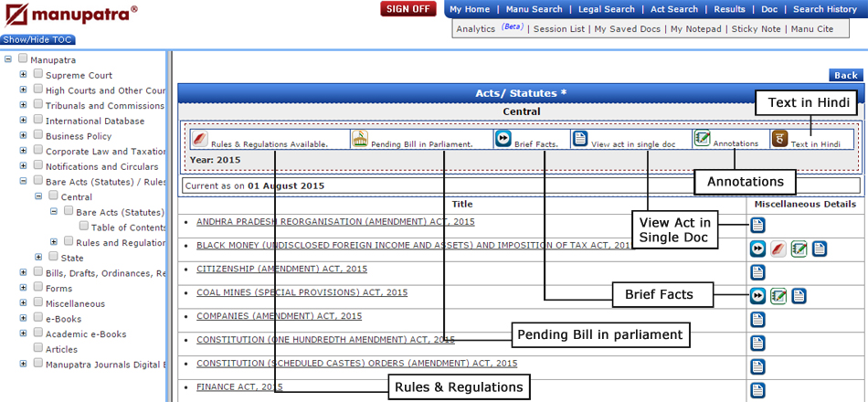Open Session List link
Screen dimensions: 868x402
pyautogui.click(x=558, y=29)
